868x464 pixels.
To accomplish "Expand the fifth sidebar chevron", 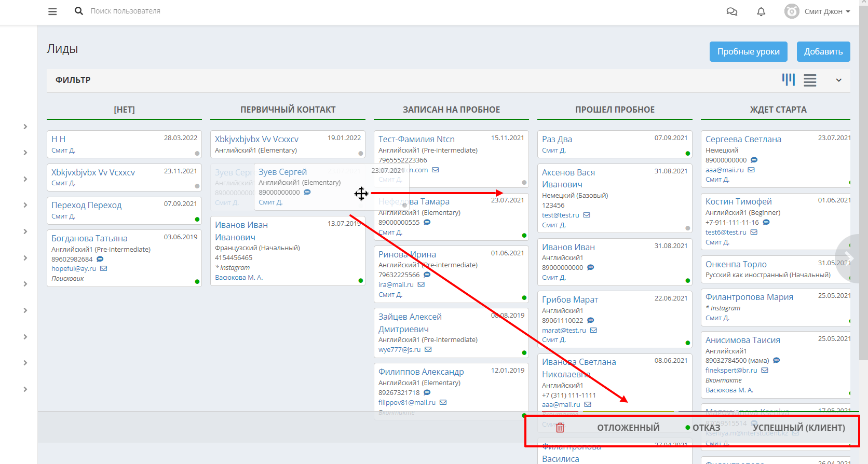I will click(25, 231).
